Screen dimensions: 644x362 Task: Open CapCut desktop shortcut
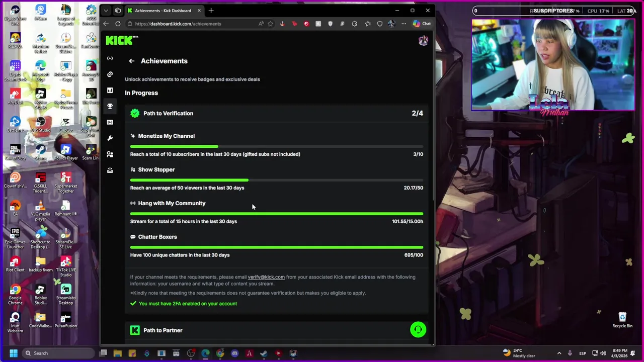[66, 124]
